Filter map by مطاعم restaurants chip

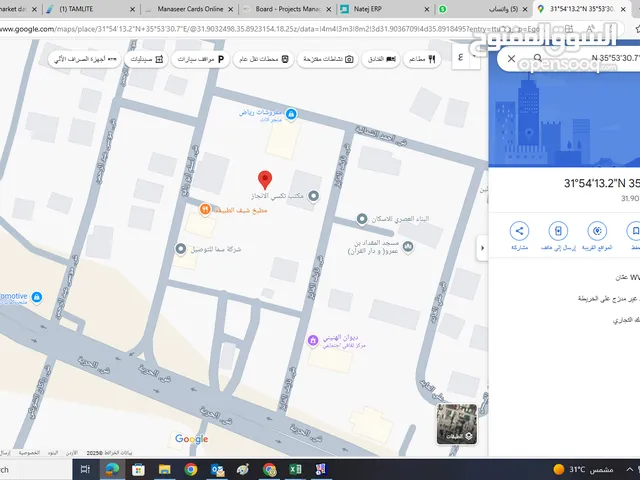click(422, 60)
